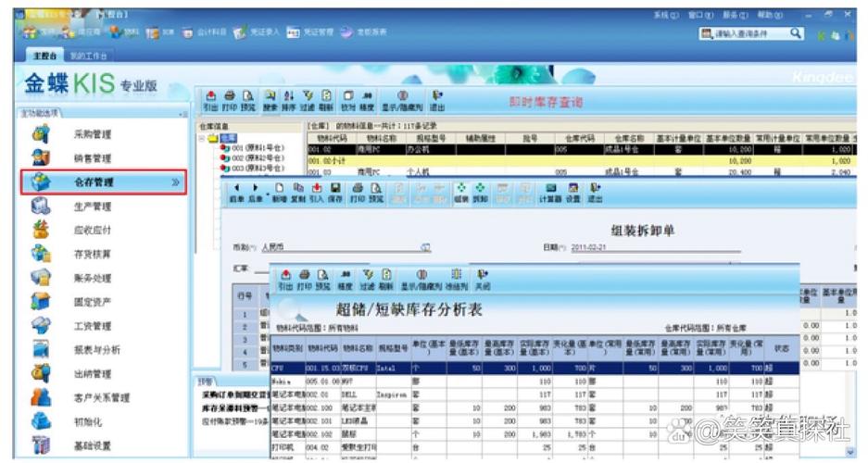
Task: Open 系统 menu
Action: [x=666, y=15]
